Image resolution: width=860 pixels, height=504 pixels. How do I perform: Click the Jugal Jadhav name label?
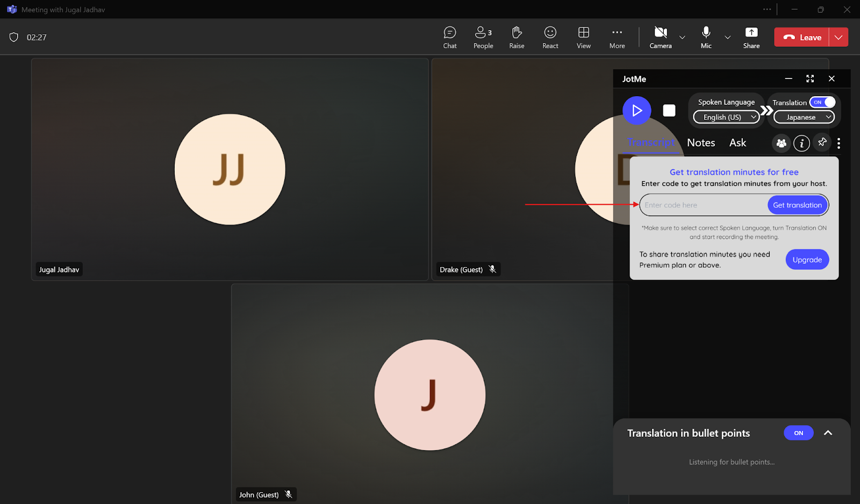coord(59,269)
